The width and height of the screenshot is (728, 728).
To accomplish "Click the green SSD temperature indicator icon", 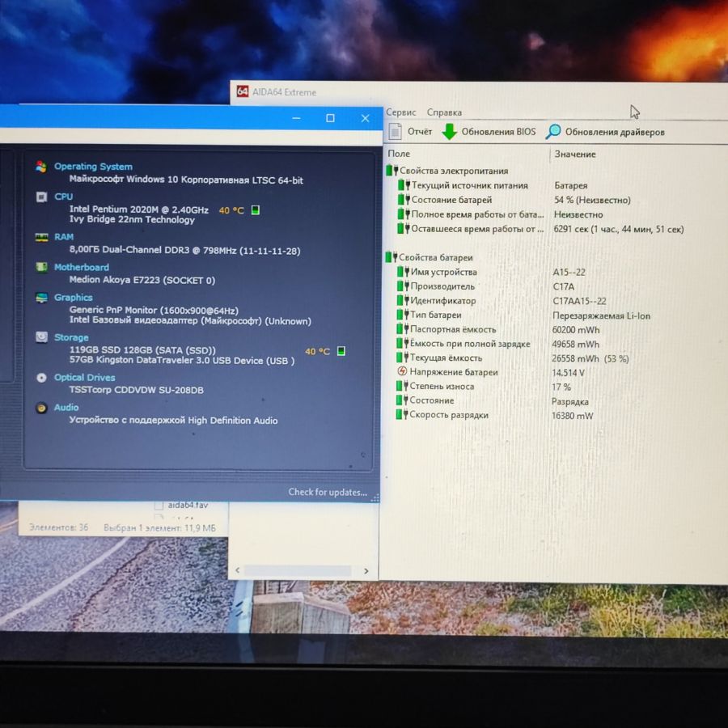I will point(341,350).
